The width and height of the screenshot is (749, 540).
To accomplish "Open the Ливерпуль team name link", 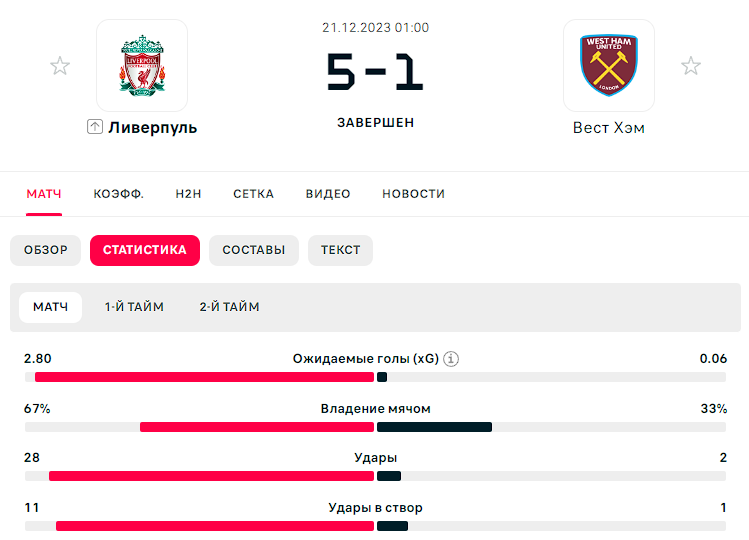I will pyautogui.click(x=152, y=128).
